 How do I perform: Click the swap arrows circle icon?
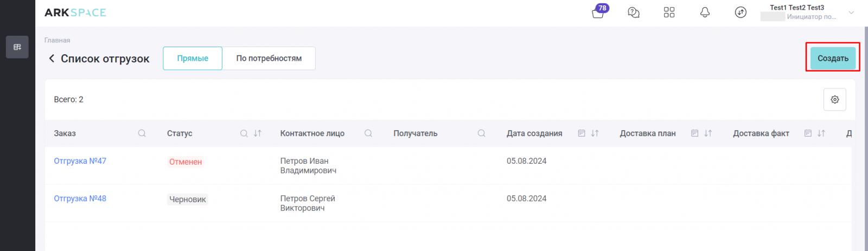point(741,12)
